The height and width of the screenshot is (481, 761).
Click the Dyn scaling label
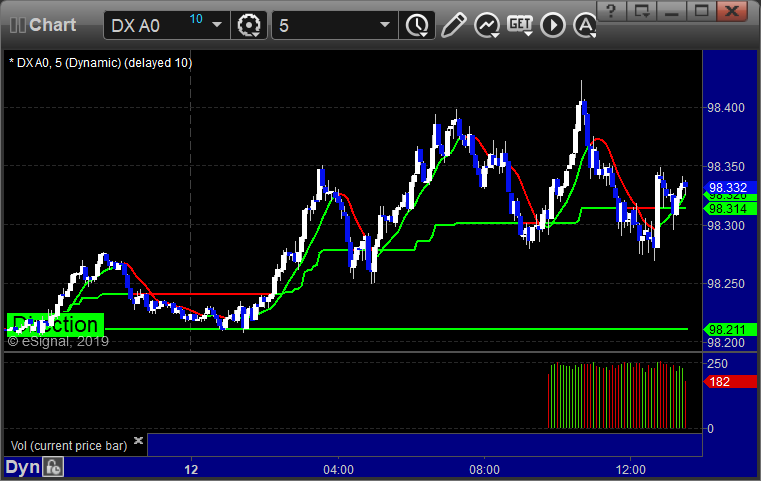point(22,467)
